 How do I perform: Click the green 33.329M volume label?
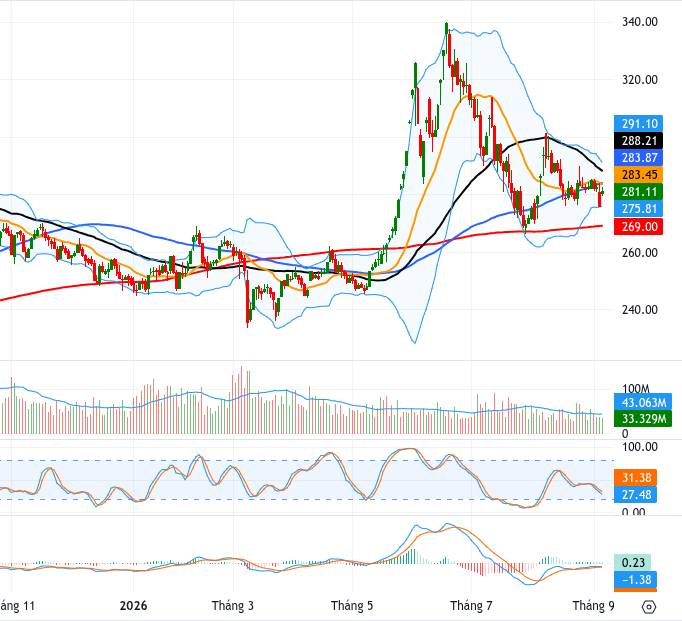642,419
